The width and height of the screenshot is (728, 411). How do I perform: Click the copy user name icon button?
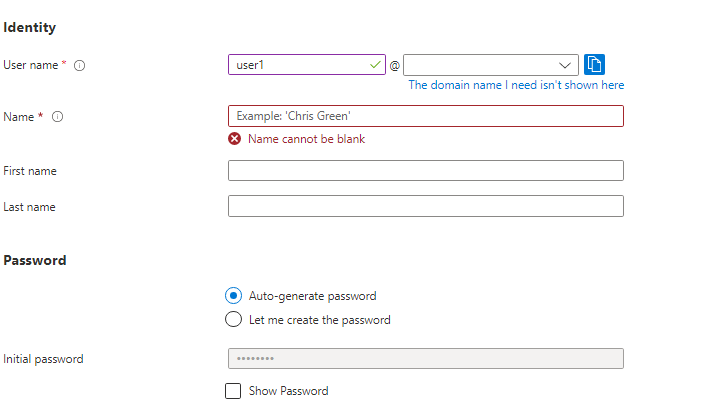click(x=594, y=65)
